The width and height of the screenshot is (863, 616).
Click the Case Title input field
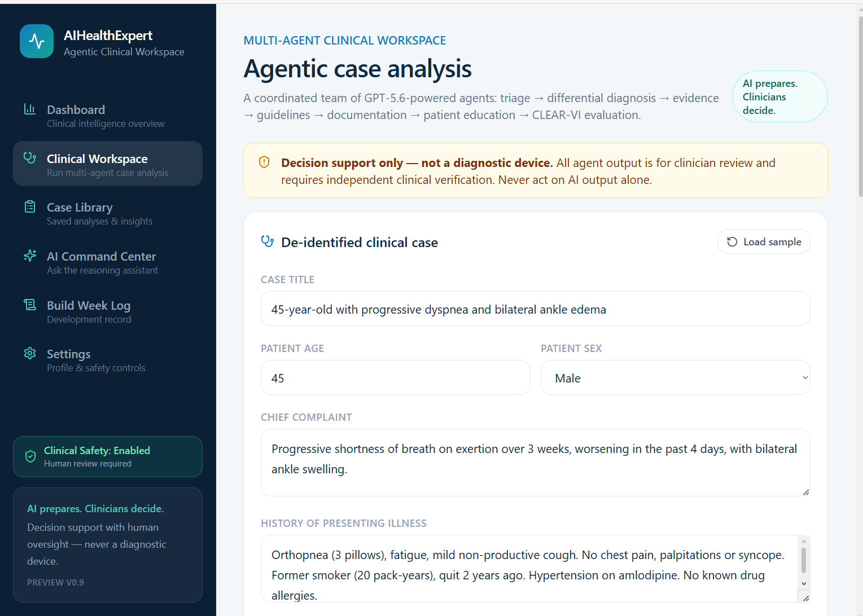(535, 309)
